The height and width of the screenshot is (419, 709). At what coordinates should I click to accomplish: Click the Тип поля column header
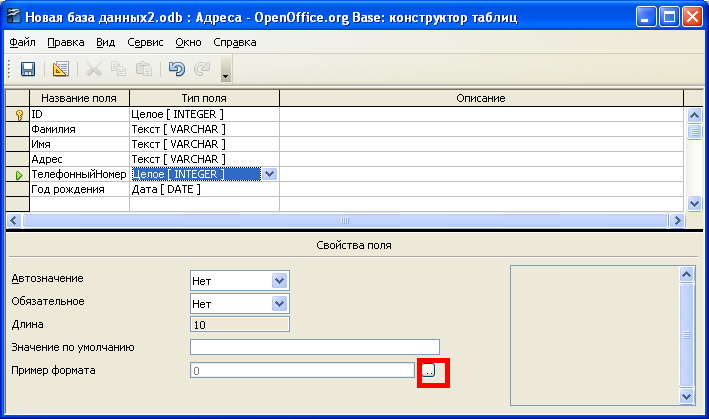(x=204, y=98)
